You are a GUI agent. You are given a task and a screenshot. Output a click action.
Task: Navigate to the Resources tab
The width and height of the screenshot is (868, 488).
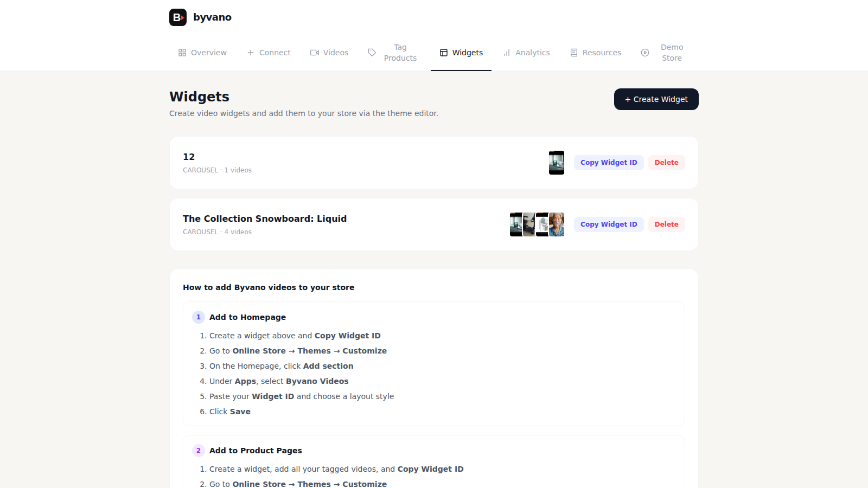pos(596,53)
